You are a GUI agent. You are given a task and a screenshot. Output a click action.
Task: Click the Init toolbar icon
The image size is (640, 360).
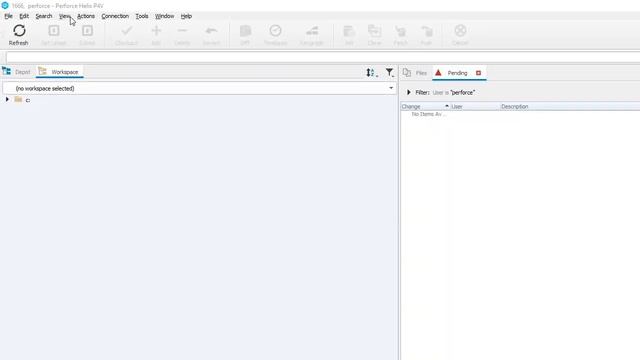coord(349,31)
